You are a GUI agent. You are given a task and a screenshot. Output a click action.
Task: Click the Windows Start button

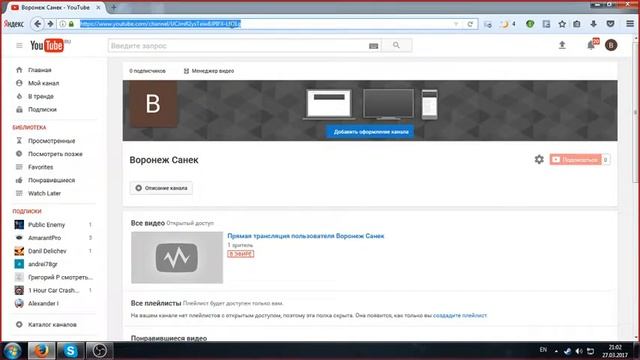(12, 351)
